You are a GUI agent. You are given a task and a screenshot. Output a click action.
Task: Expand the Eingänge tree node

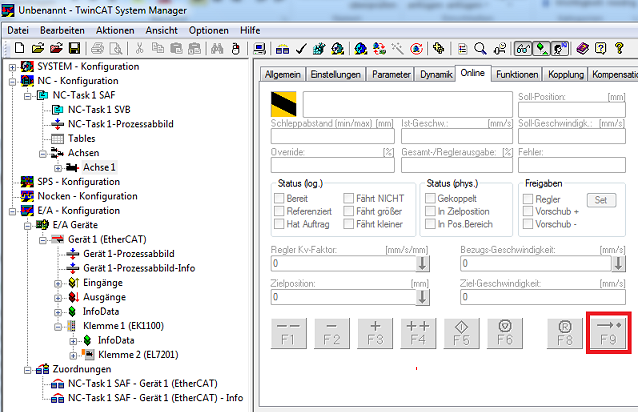(58, 283)
